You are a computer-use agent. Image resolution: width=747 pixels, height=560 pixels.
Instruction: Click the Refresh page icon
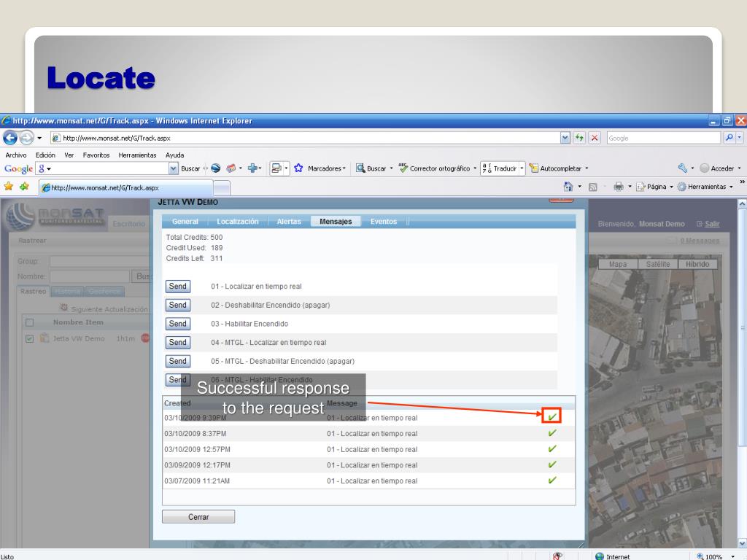(x=579, y=138)
